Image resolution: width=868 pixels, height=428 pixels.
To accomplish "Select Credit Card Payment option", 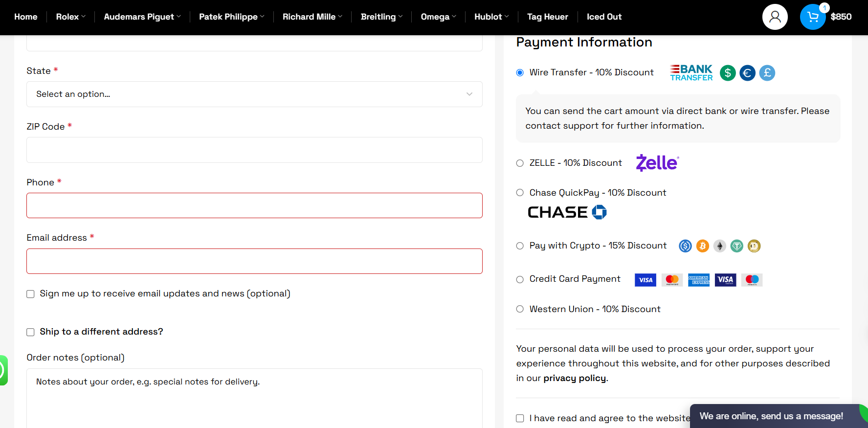I will [x=520, y=280].
